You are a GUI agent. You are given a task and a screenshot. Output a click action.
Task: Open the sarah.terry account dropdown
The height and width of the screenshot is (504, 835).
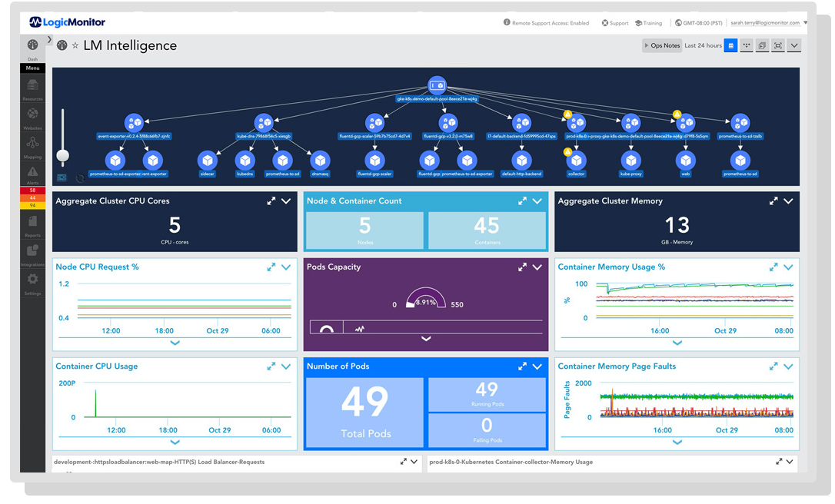[769, 22]
